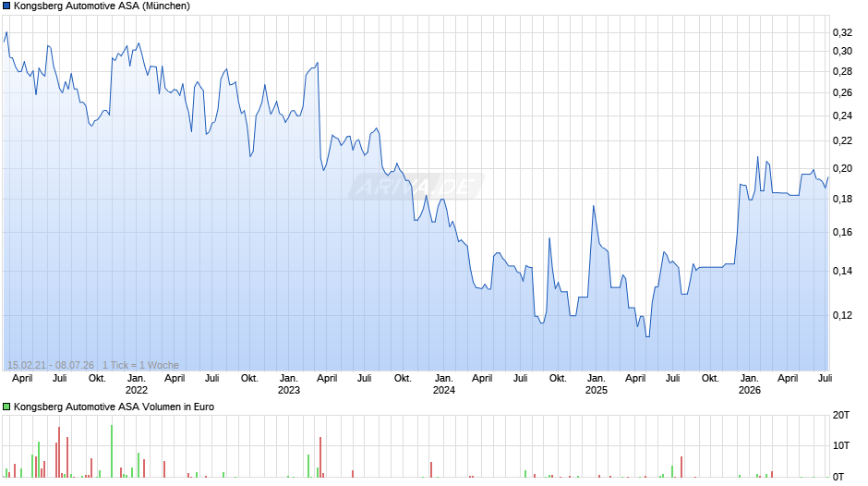Click the 0,16 price axis label
This screenshot has height=486, width=868.
pos(842,232)
